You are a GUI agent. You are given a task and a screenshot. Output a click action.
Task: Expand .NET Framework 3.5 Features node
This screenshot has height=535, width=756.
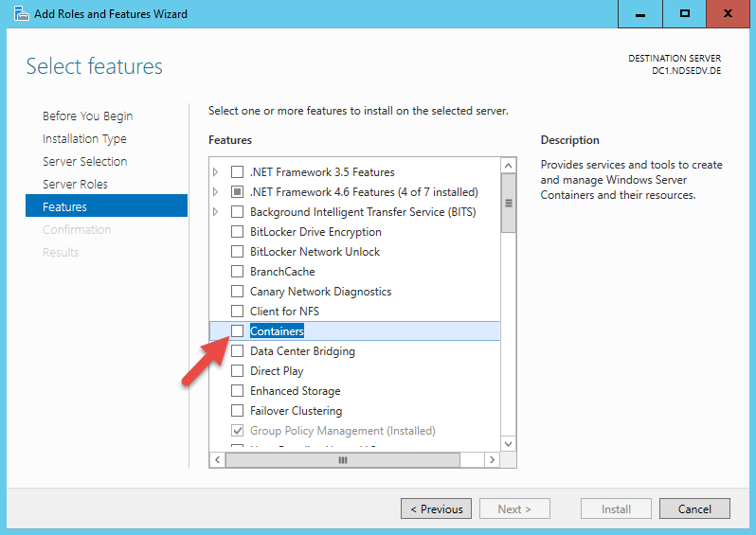pos(216,172)
